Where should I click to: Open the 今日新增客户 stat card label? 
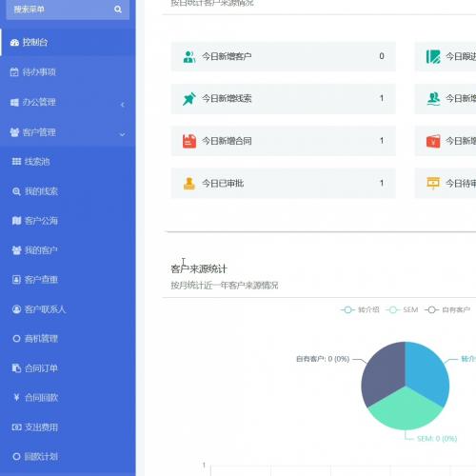[227, 56]
